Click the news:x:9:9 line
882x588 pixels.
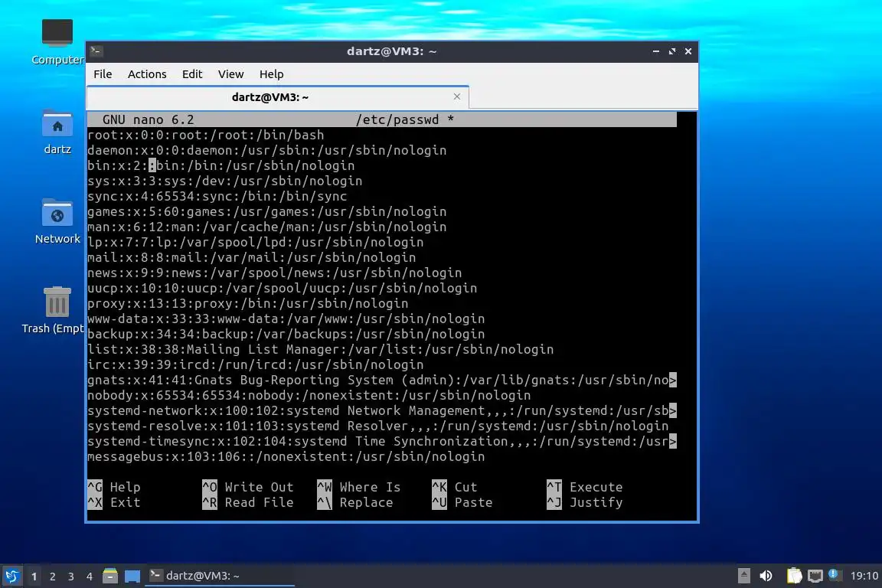[x=275, y=273]
